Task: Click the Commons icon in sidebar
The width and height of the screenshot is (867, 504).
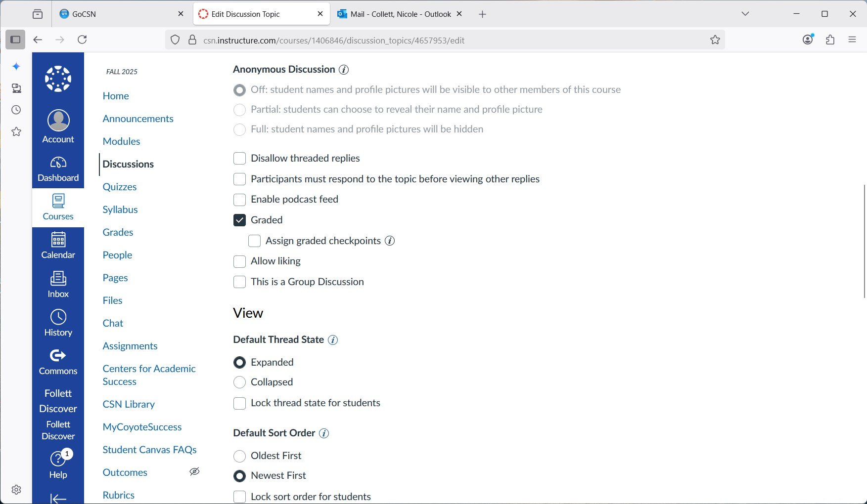Action: [58, 356]
